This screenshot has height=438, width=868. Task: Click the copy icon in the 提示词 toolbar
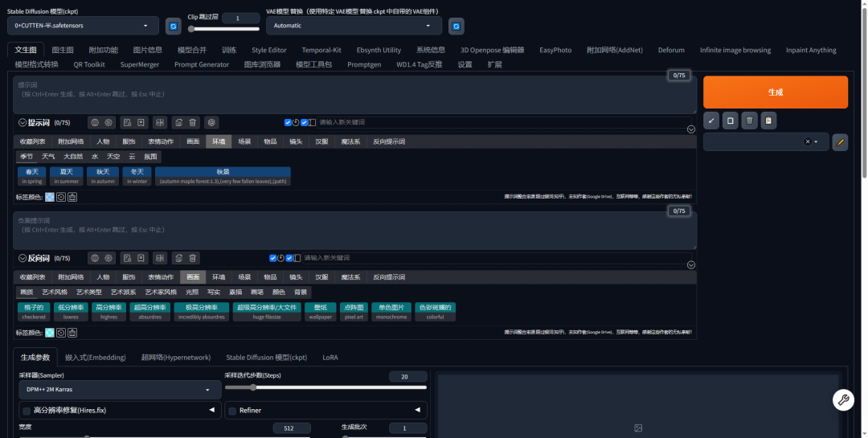[178, 122]
